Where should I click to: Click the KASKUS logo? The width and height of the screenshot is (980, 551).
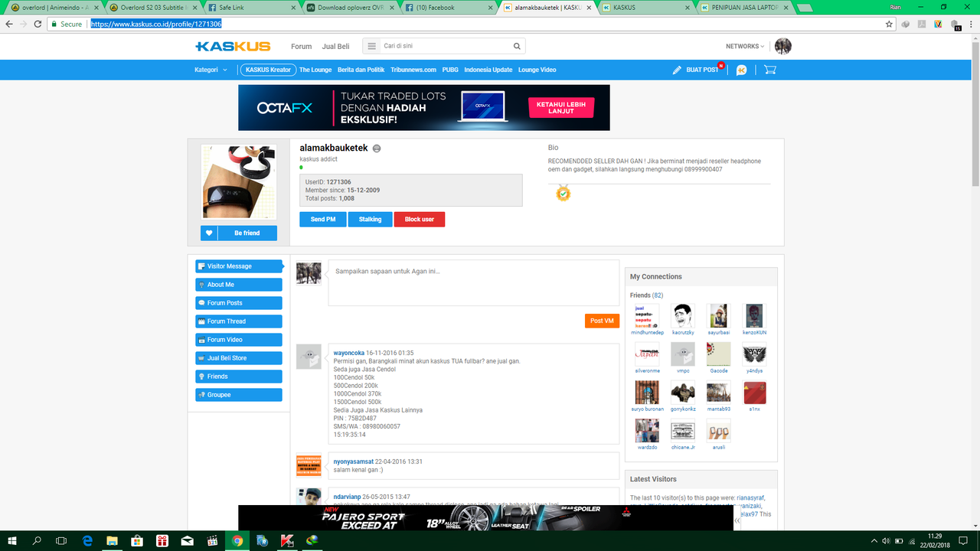(232, 46)
